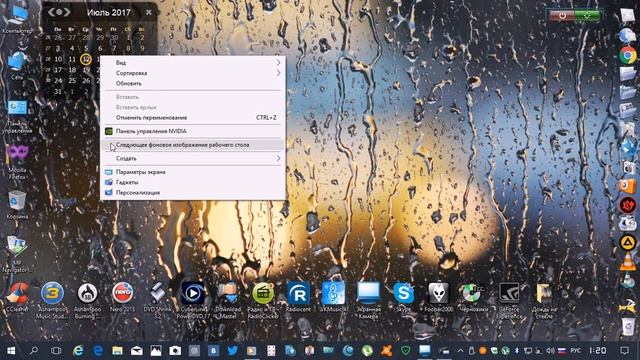The height and width of the screenshot is (360, 640).
Task: Open VKMusic desktop shortcut
Action: (333, 297)
